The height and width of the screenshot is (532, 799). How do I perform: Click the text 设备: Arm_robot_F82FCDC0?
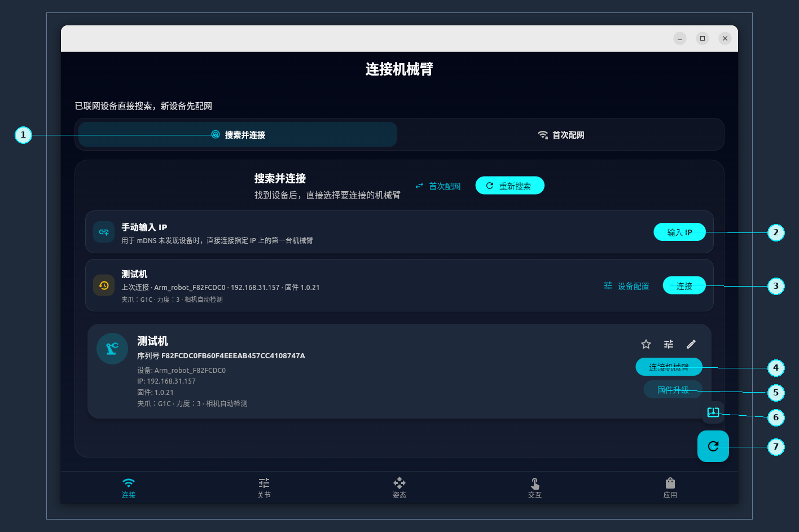[181, 371]
